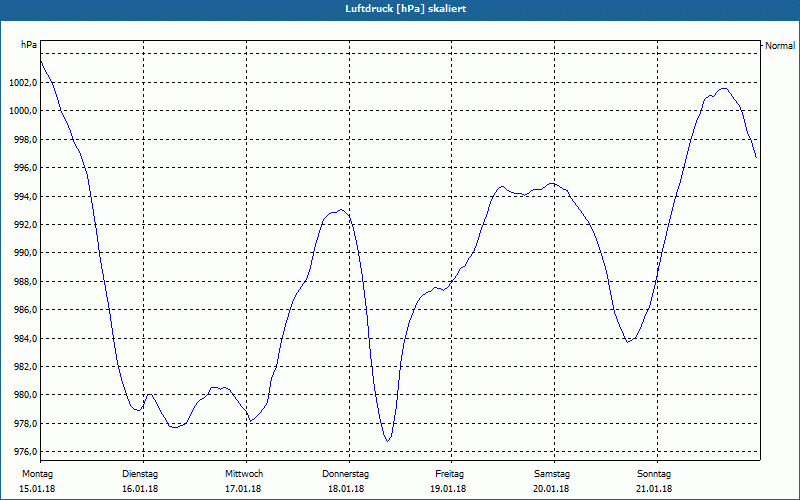Click the date 16.01.18

pos(140,489)
